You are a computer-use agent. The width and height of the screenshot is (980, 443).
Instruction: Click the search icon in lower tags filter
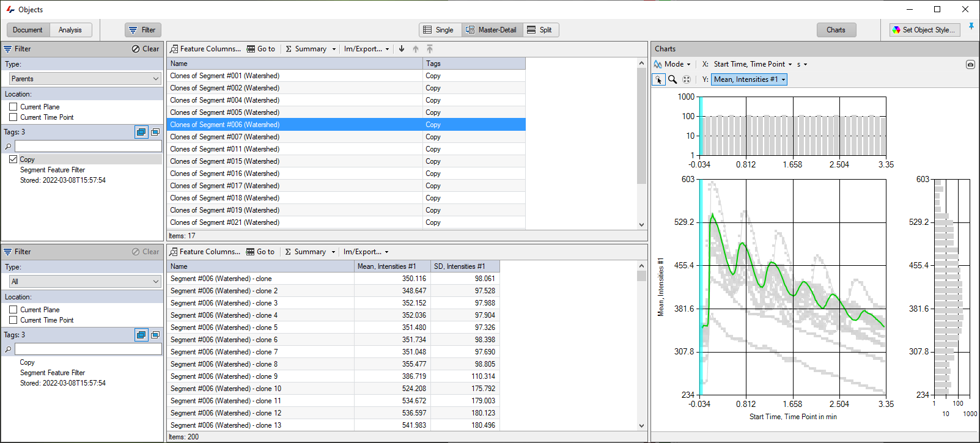point(8,350)
